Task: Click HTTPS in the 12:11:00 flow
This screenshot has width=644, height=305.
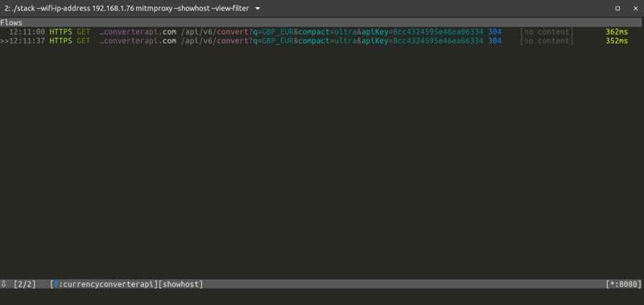Action: click(x=61, y=31)
